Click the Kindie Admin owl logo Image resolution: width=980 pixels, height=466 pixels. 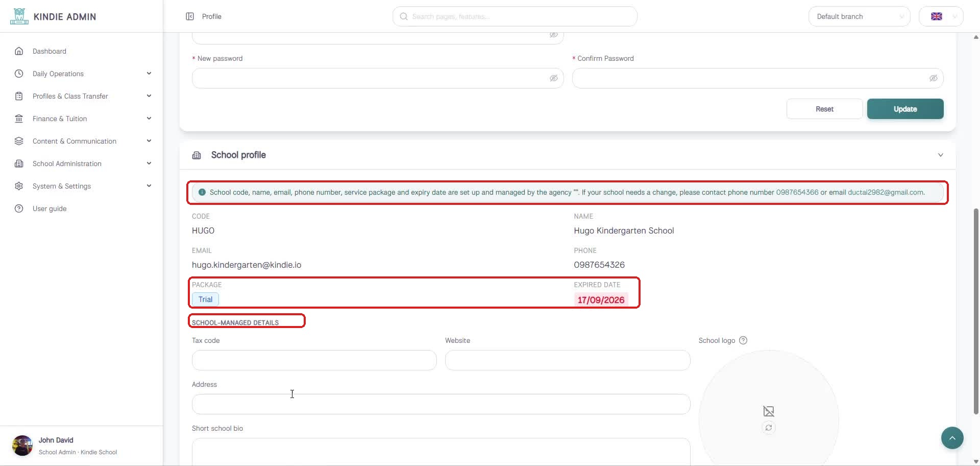(19, 16)
